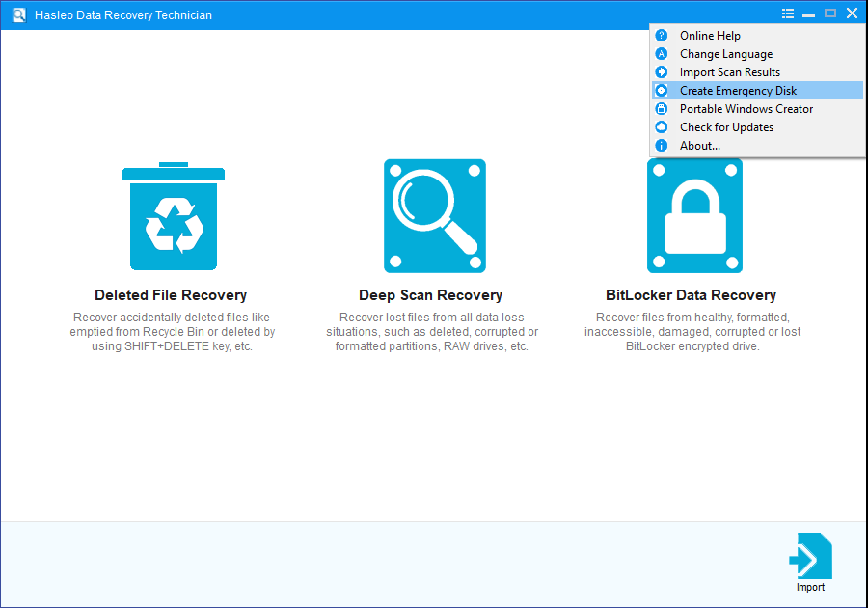Click the BitLocker Data Recovery padlock icon
This screenshot has height=608, width=868.
tap(693, 214)
